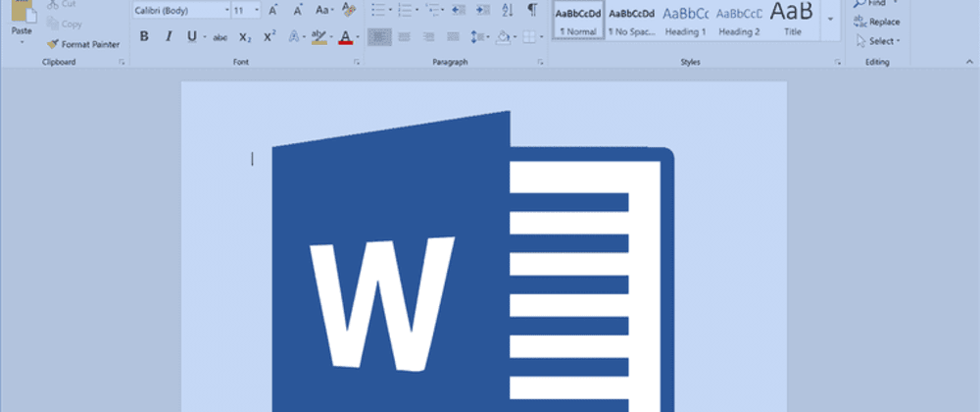
Task: Click Replace in the Editing group
Action: tap(877, 22)
